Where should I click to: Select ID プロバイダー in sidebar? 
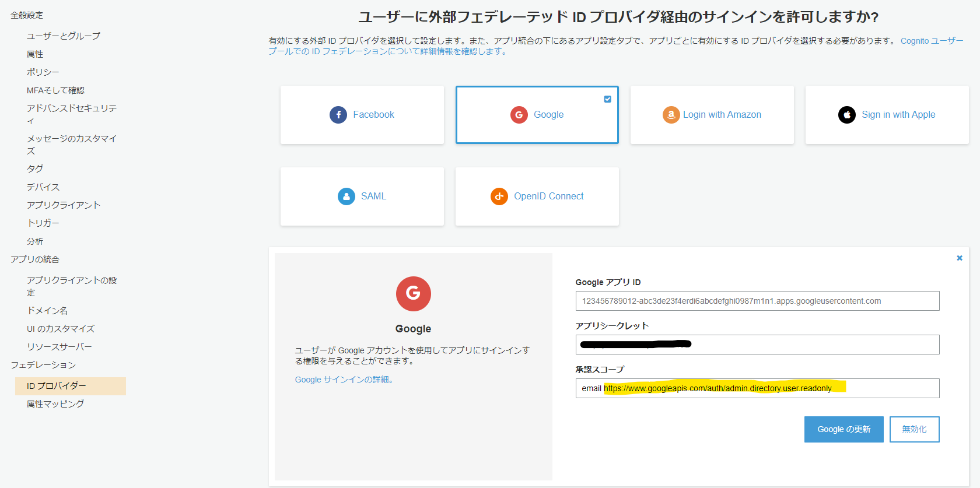pyautogui.click(x=71, y=386)
